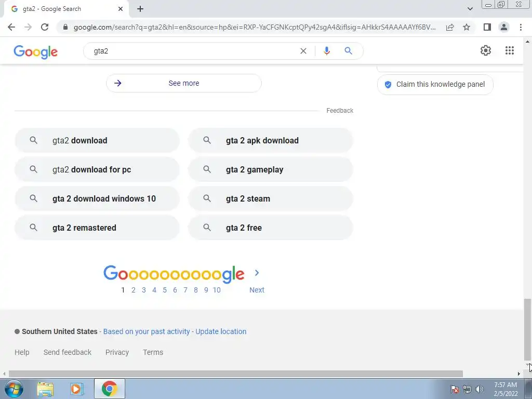Open results page 10

click(x=217, y=290)
